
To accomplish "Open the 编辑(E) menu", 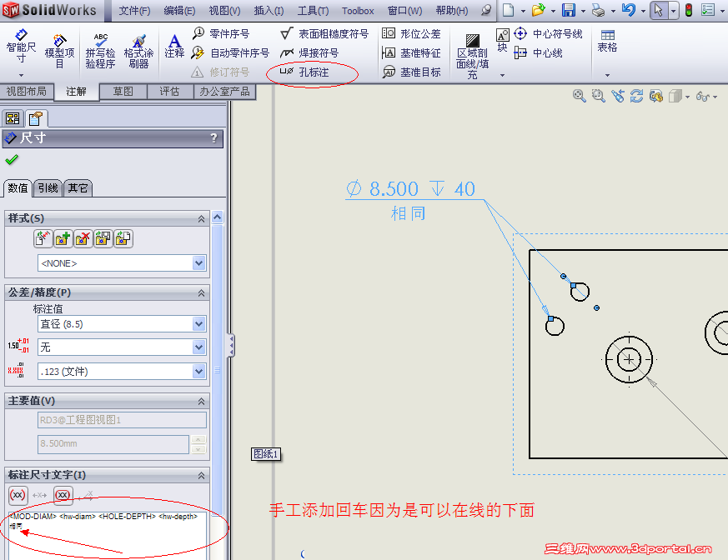I will tap(179, 11).
